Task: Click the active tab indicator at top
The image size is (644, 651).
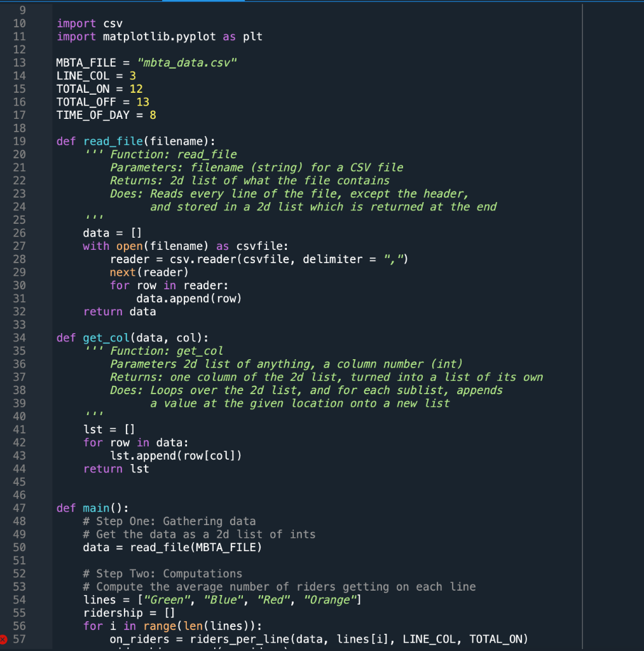Action: [x=202, y=2]
